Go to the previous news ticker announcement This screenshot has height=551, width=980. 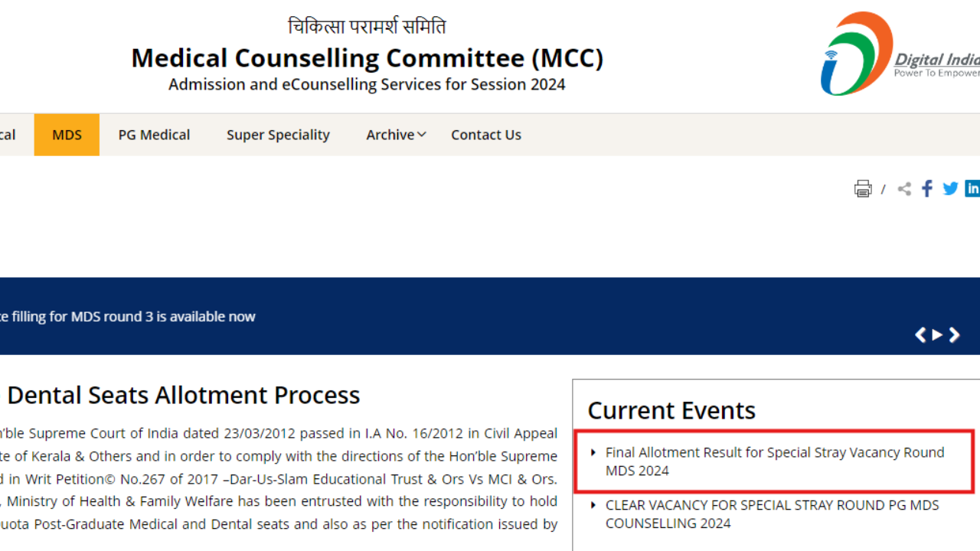920,335
